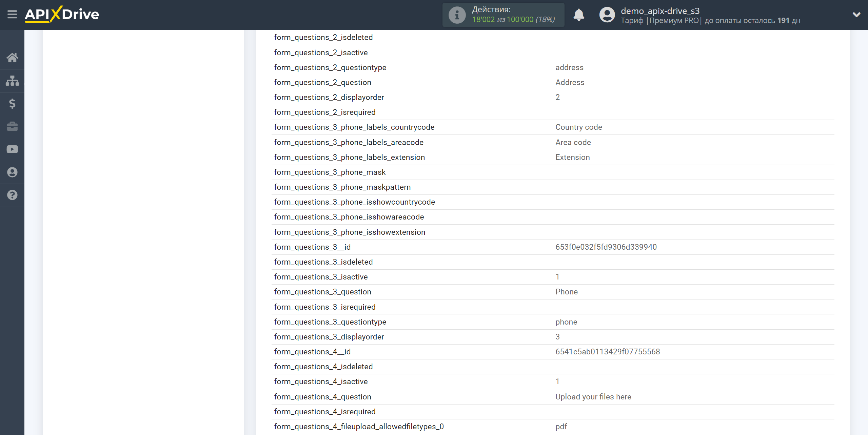868x435 pixels.
Task: Select row form_questions_3_isrequired
Action: (x=553, y=307)
